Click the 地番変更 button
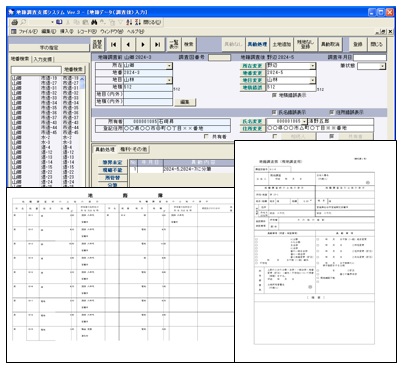The image size is (402, 368). point(252,73)
